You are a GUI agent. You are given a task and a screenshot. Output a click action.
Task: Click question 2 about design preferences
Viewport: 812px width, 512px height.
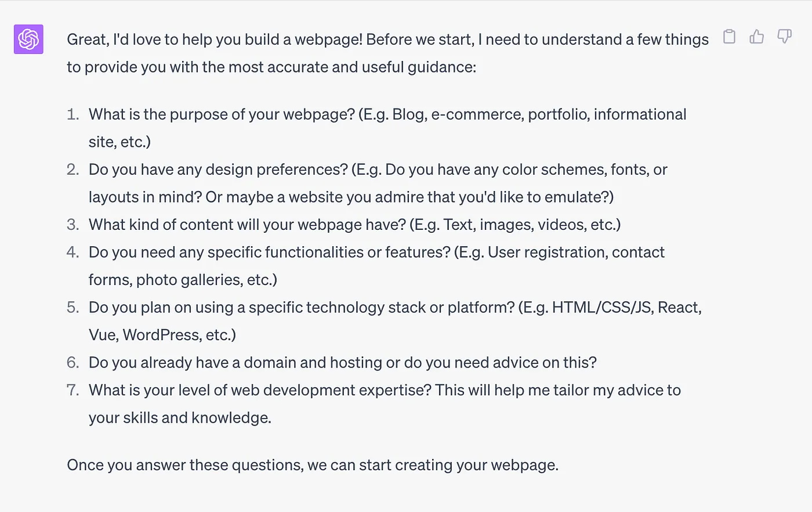coord(378,183)
